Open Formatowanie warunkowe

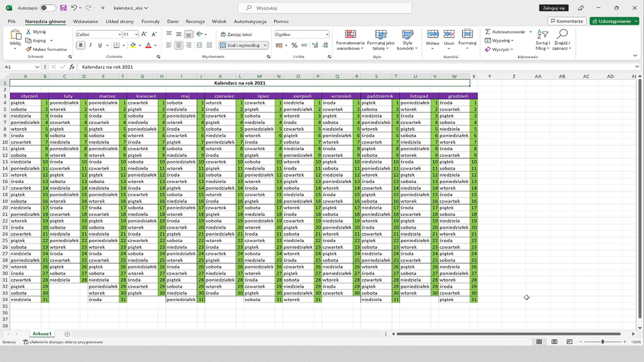coord(350,40)
